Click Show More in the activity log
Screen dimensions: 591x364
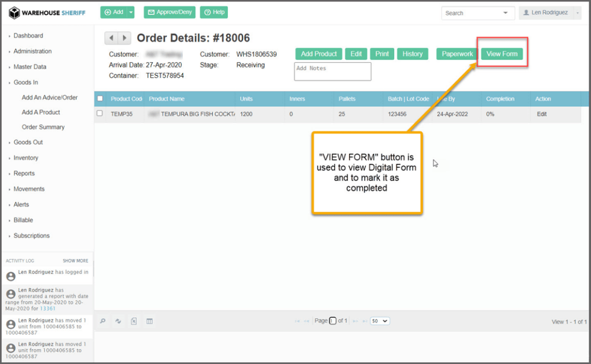(x=76, y=261)
